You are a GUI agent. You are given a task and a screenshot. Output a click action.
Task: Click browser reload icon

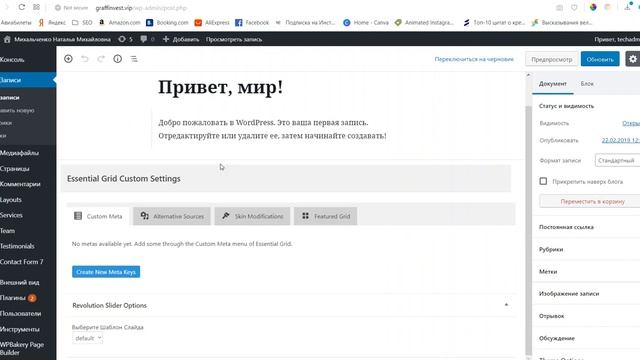point(22,7)
